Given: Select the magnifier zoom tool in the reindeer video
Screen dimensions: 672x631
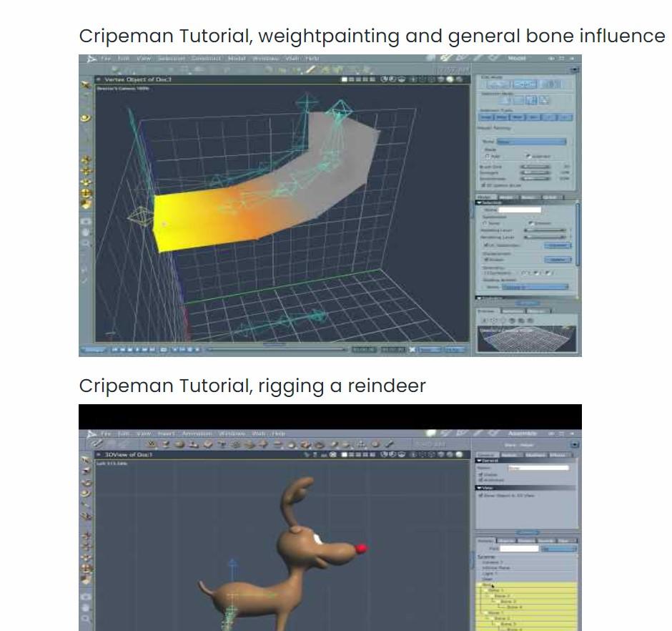Looking at the screenshot, I should coord(86,618).
